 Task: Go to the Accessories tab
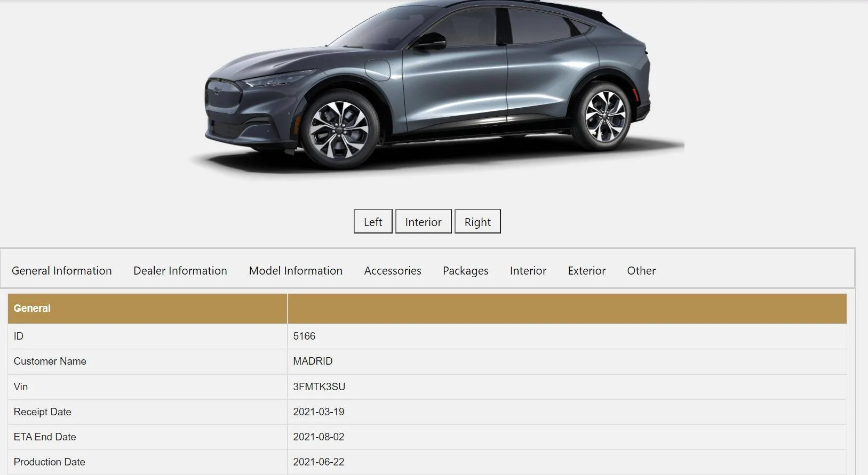pos(393,270)
